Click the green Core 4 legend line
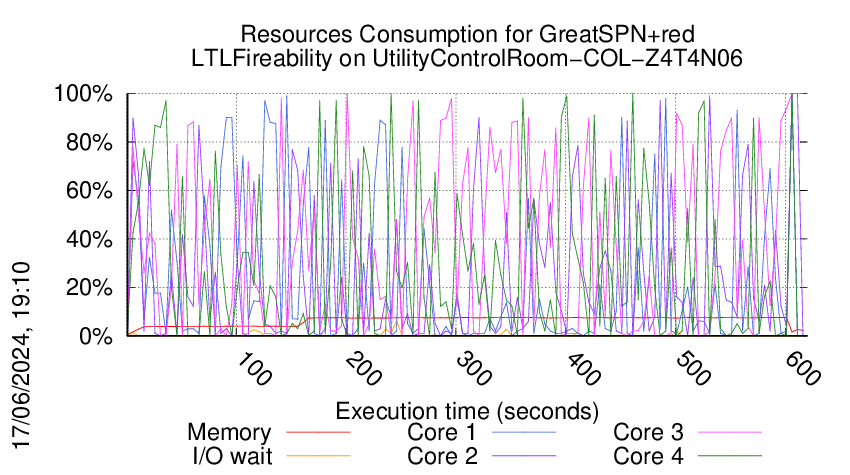The height and width of the screenshot is (475, 850). coord(730,456)
